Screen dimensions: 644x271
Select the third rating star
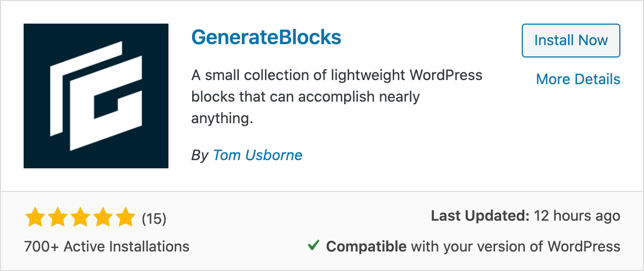(x=80, y=218)
